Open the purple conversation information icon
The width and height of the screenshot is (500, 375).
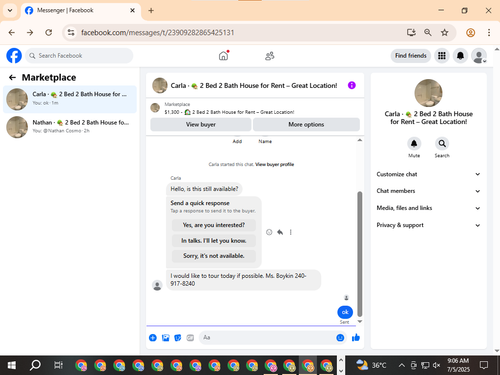[x=352, y=85]
